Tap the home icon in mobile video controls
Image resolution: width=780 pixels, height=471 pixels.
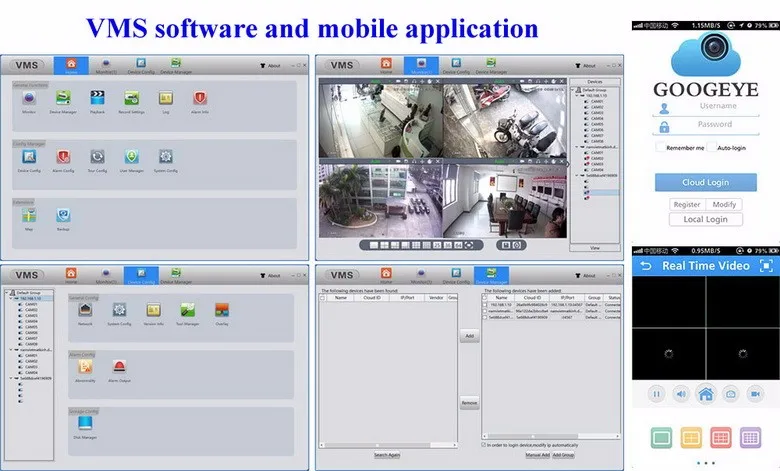705,394
